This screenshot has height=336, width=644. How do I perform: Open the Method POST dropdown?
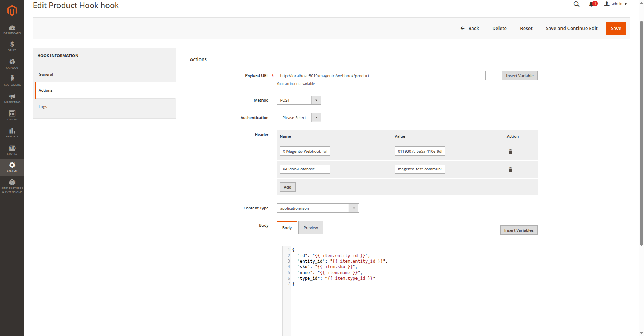[x=299, y=100]
